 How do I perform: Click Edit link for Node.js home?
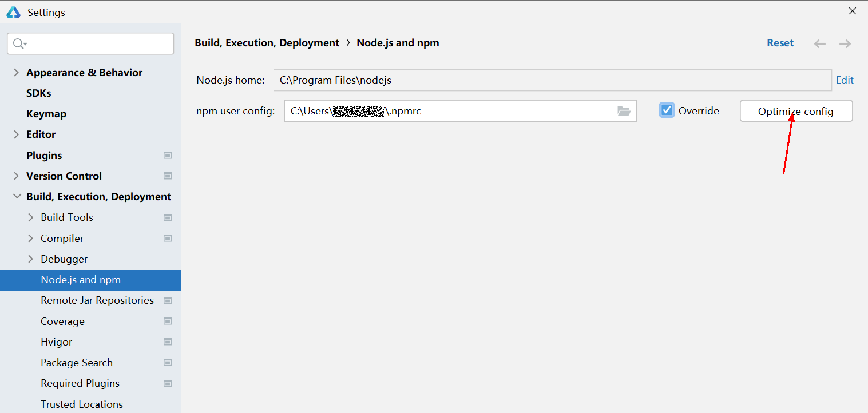tap(845, 80)
